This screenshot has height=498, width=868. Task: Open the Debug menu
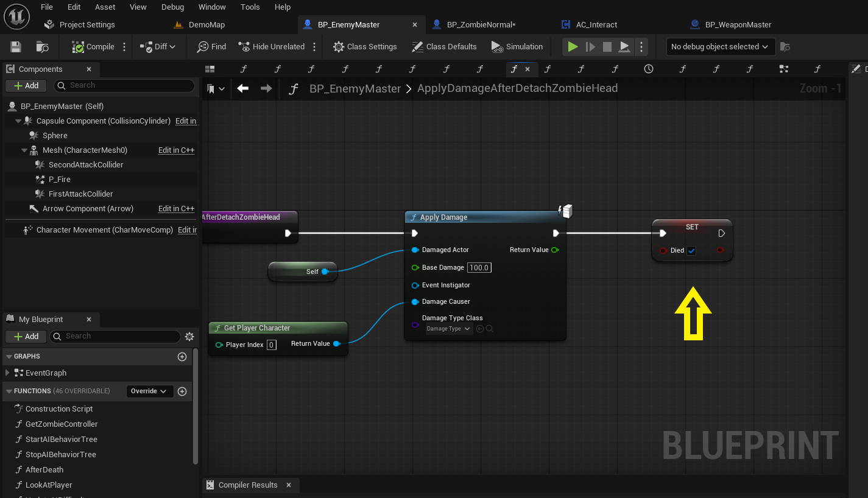pyautogui.click(x=172, y=7)
